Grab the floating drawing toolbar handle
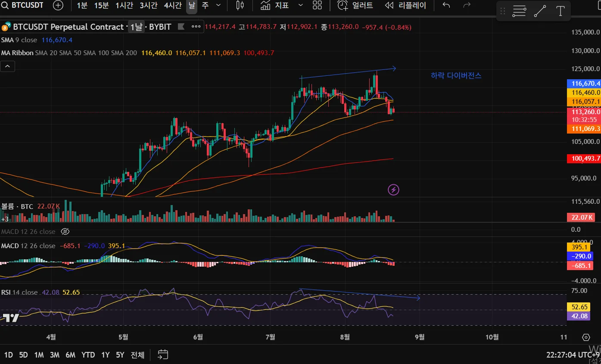The width and height of the screenshot is (601, 364). click(503, 11)
